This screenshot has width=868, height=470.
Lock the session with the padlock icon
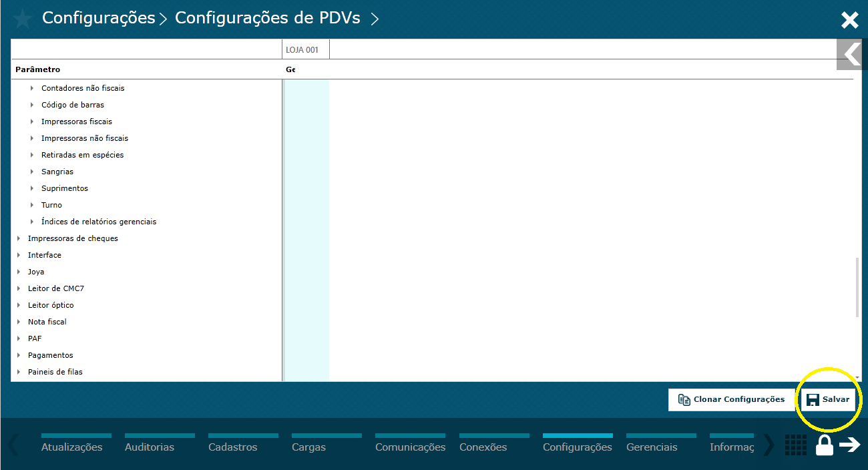(x=825, y=445)
